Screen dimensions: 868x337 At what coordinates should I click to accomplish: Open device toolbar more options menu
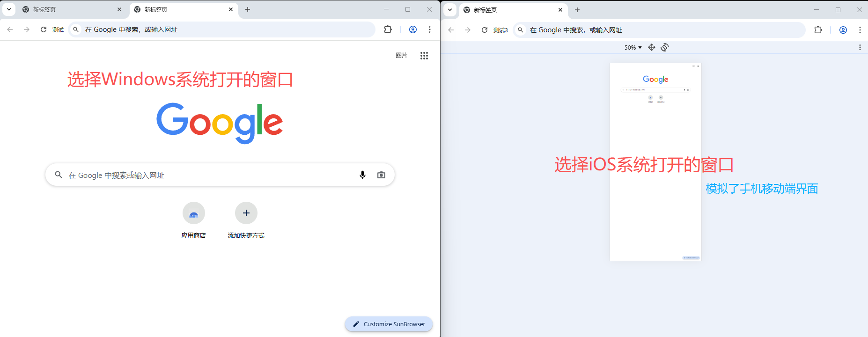860,47
